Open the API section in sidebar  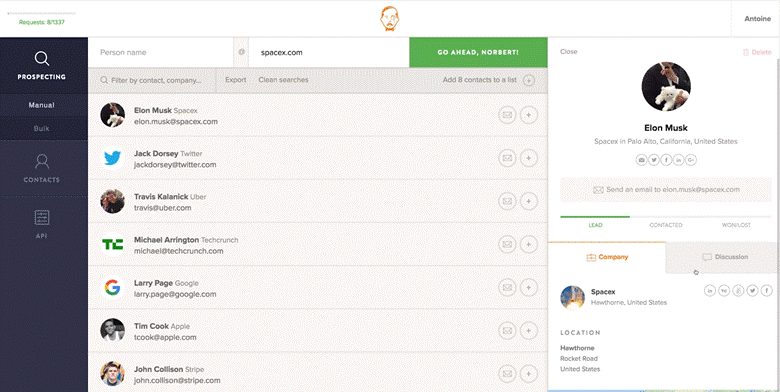coord(42,224)
